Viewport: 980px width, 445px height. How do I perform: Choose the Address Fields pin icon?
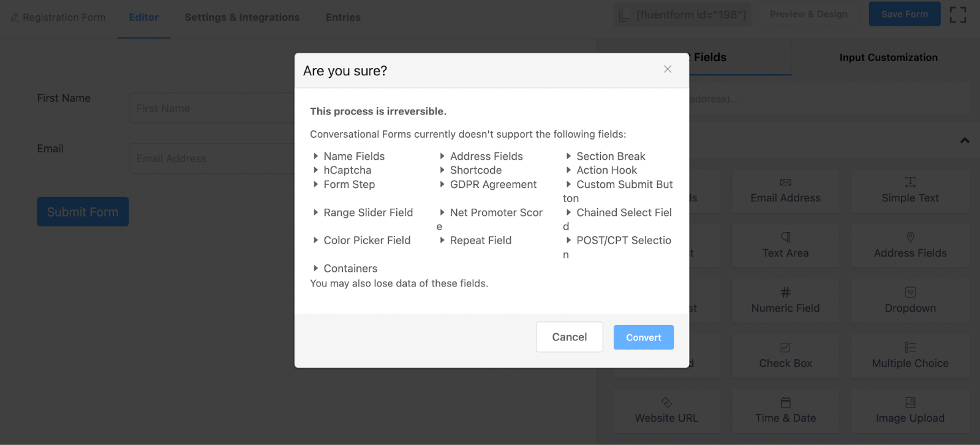pyautogui.click(x=910, y=237)
